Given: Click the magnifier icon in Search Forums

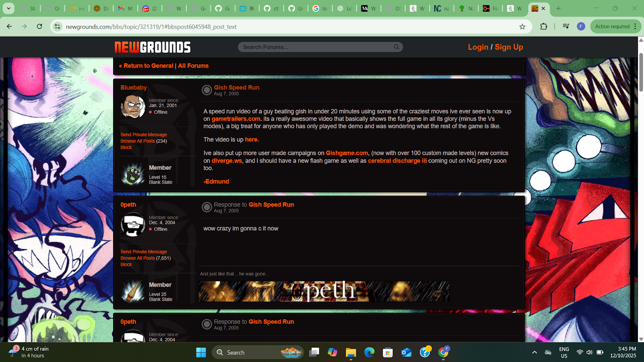Looking at the screenshot, I should [x=396, y=47].
